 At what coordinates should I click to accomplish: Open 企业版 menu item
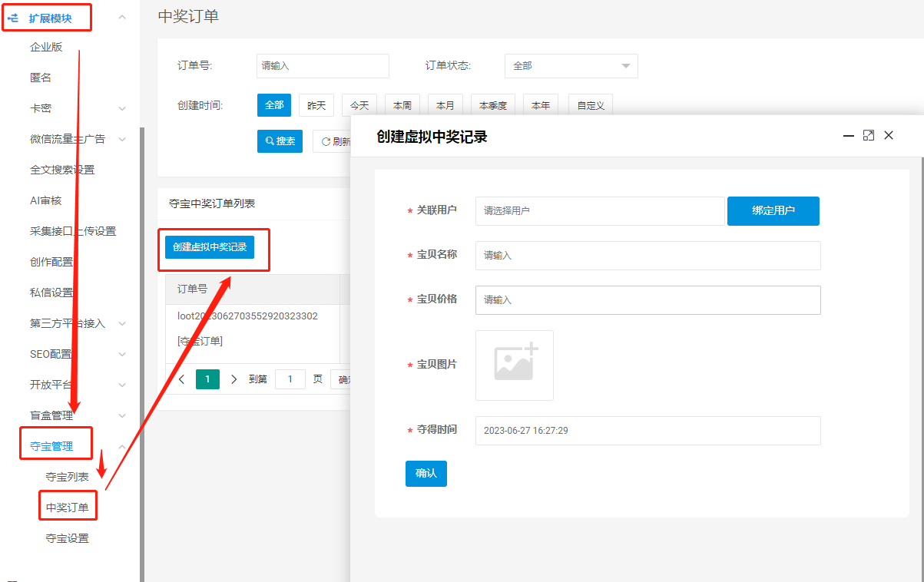46,47
